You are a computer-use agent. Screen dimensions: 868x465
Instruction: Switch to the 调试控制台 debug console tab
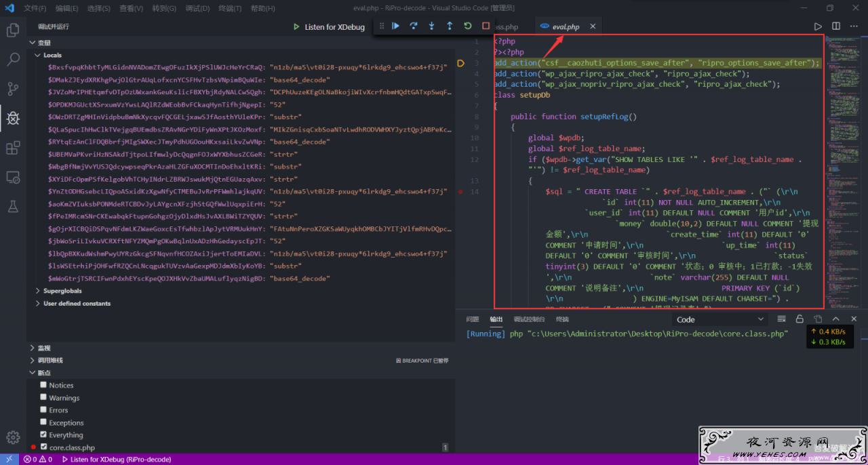point(529,319)
